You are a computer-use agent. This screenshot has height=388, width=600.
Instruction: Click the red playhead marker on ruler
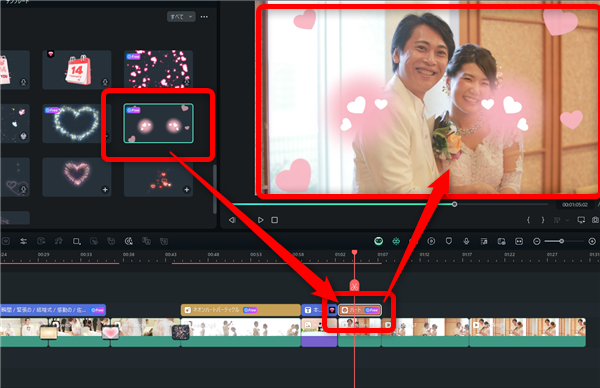[354, 252]
